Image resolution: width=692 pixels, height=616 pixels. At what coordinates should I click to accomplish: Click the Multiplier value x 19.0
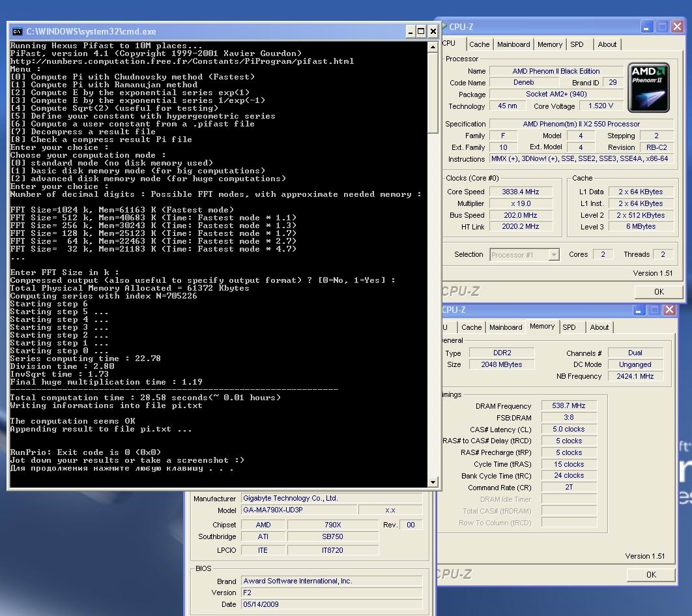(x=521, y=203)
